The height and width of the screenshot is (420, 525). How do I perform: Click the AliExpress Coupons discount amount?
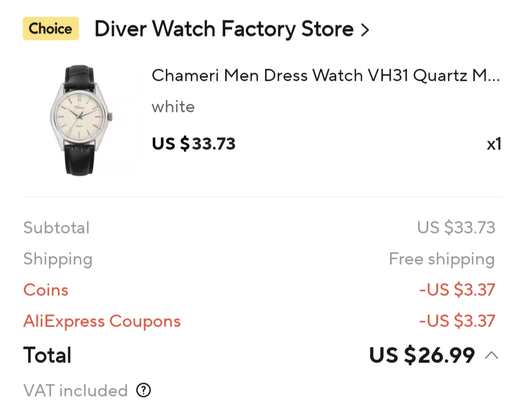pyautogui.click(x=457, y=321)
